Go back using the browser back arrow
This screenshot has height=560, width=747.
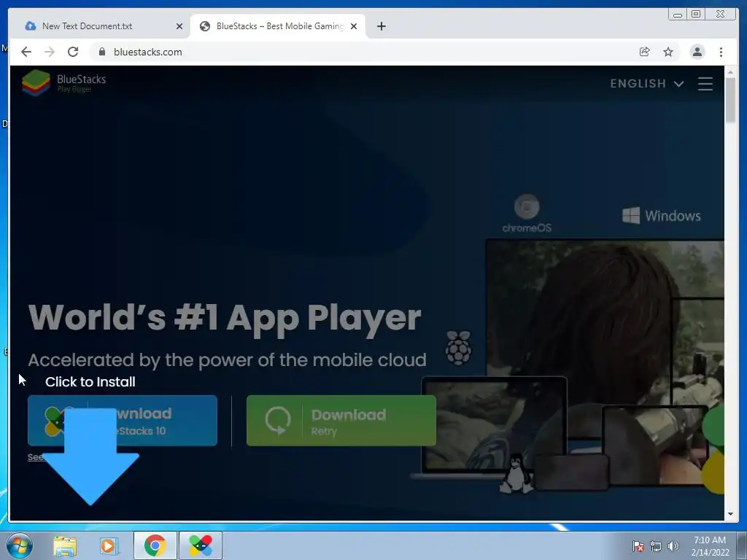click(26, 52)
